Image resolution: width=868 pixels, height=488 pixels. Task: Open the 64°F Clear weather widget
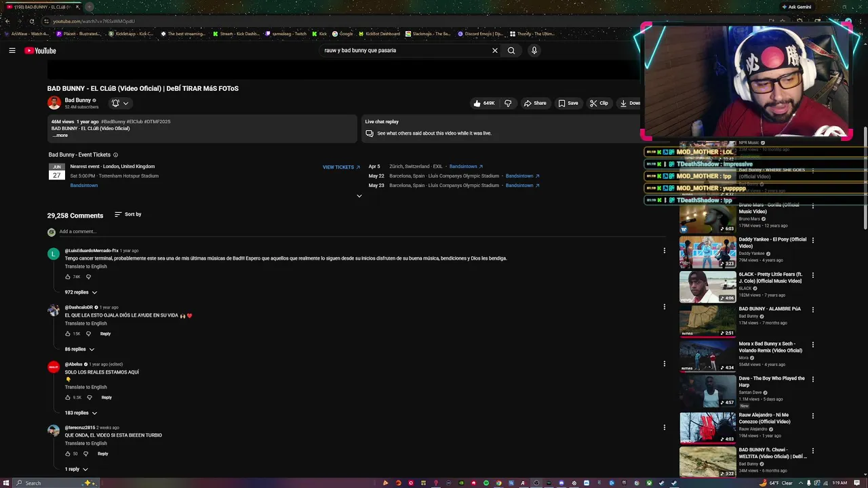coord(777,483)
